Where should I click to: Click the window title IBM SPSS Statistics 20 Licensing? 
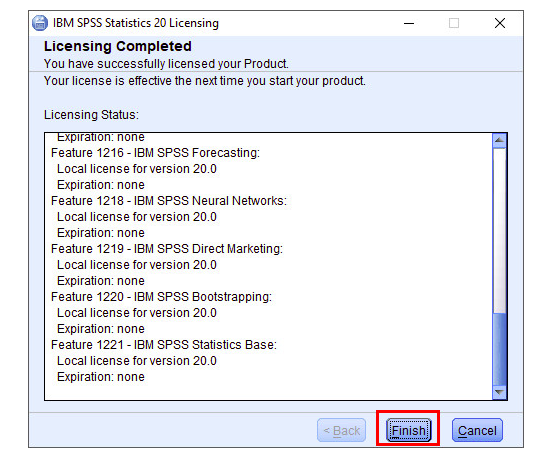point(136,23)
